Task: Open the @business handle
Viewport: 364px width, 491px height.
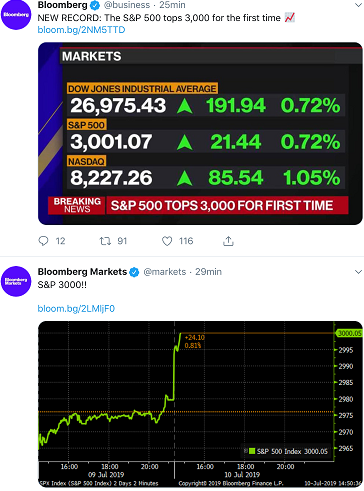Action: click(127, 5)
